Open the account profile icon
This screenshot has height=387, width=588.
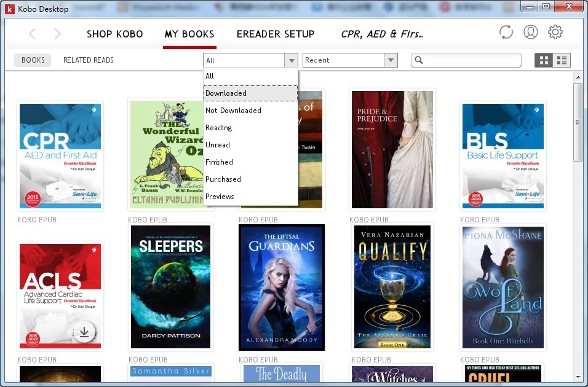530,31
